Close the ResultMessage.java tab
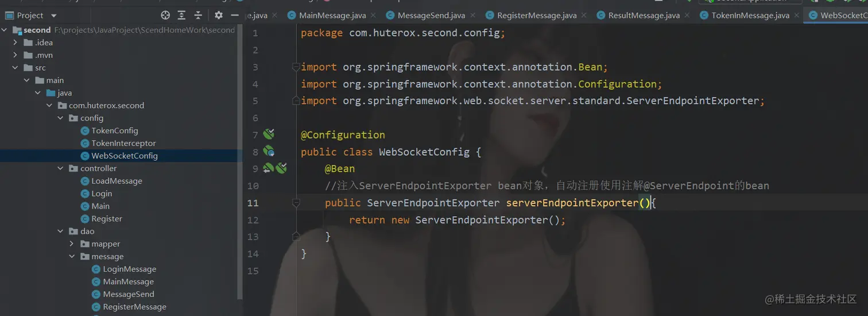This screenshot has height=316, width=868. click(687, 16)
